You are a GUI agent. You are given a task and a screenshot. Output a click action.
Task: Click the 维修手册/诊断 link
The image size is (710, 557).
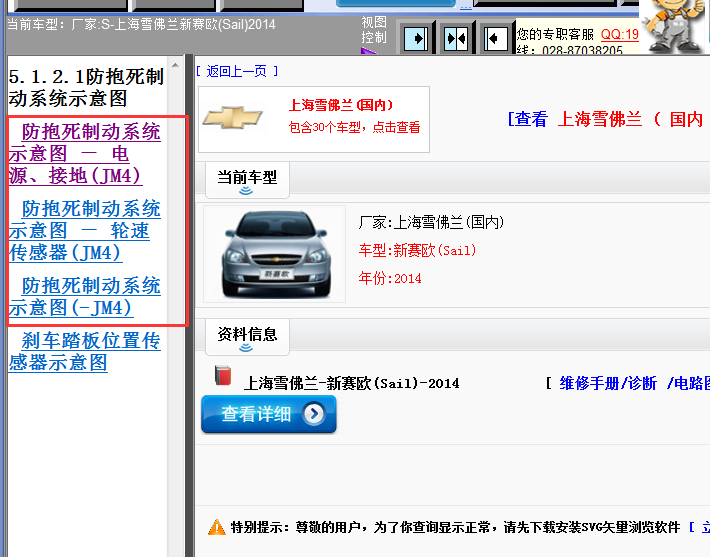click(x=608, y=384)
